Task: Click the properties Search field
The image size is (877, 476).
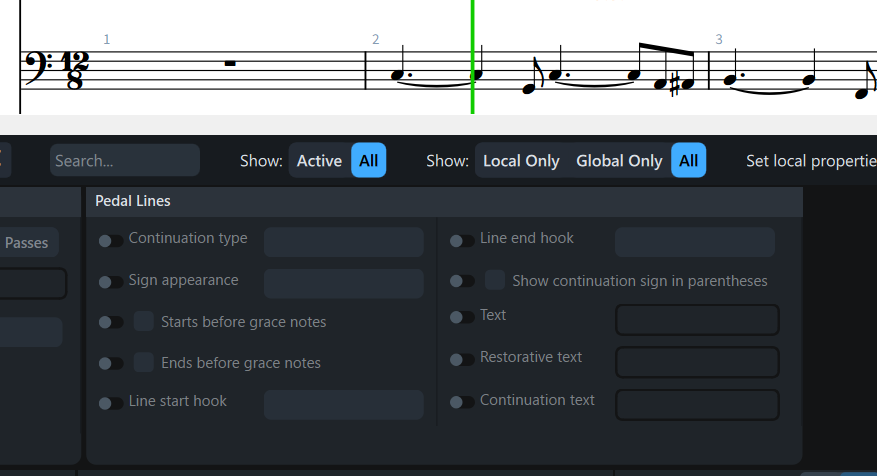Action: [125, 161]
